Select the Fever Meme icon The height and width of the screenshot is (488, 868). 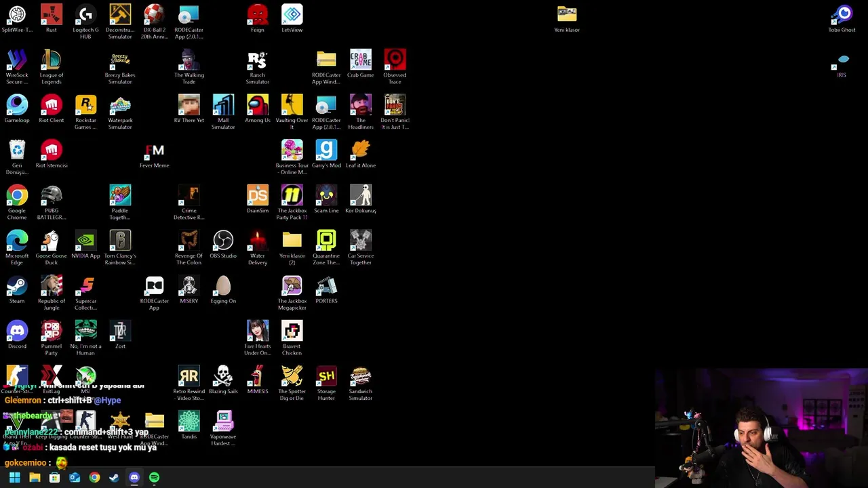point(155,154)
